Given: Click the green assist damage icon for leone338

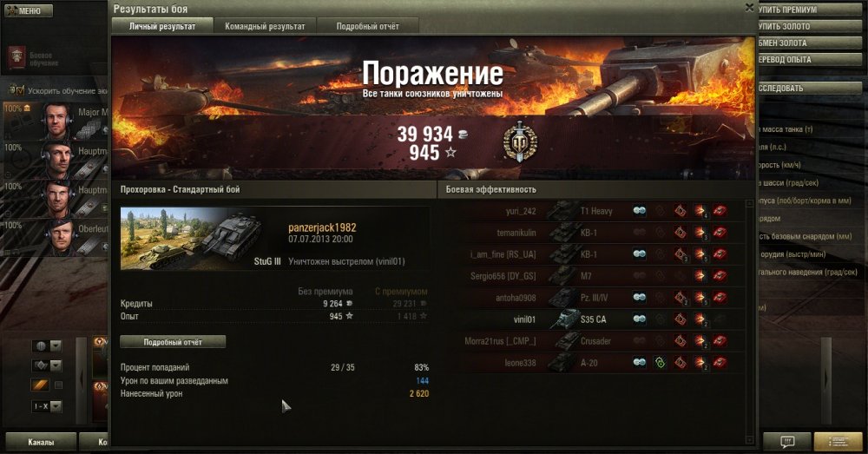Looking at the screenshot, I should [x=660, y=363].
